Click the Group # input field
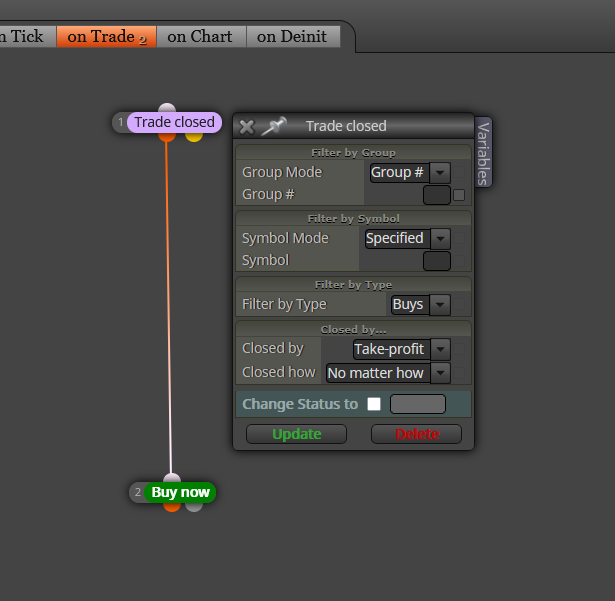 point(437,195)
